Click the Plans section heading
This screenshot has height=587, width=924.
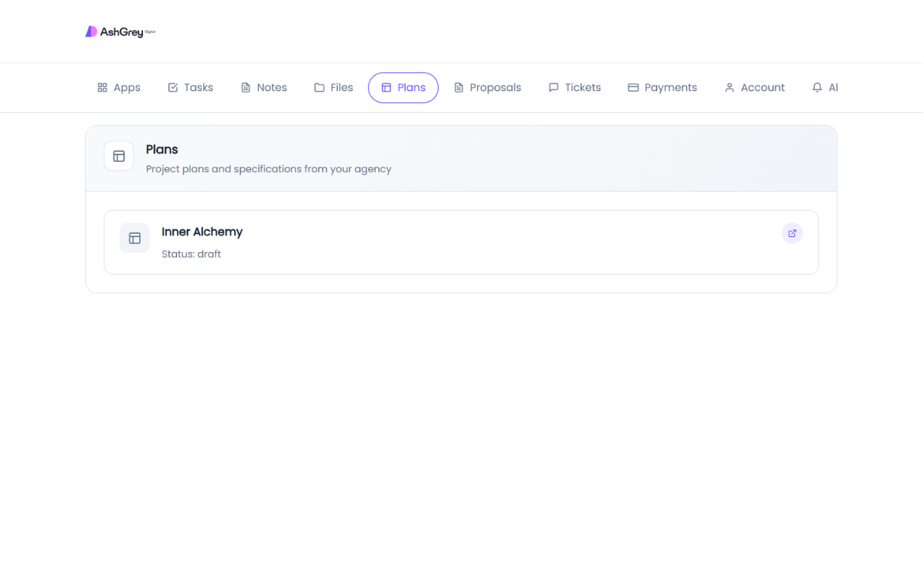(162, 150)
